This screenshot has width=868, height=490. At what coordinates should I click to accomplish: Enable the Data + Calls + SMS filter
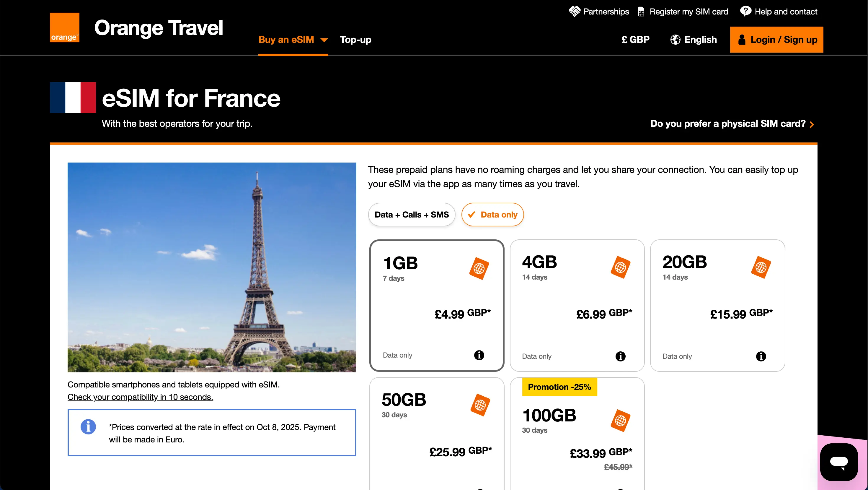coord(412,215)
